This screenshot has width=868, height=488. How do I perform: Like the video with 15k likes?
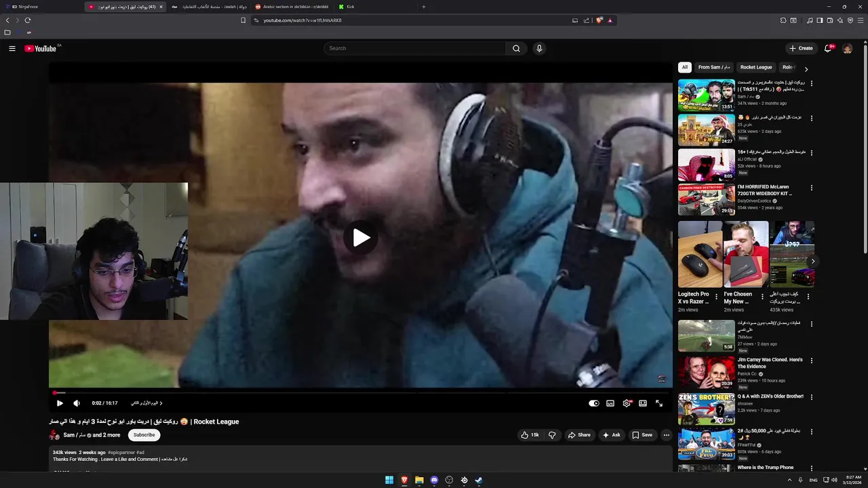coord(530,435)
